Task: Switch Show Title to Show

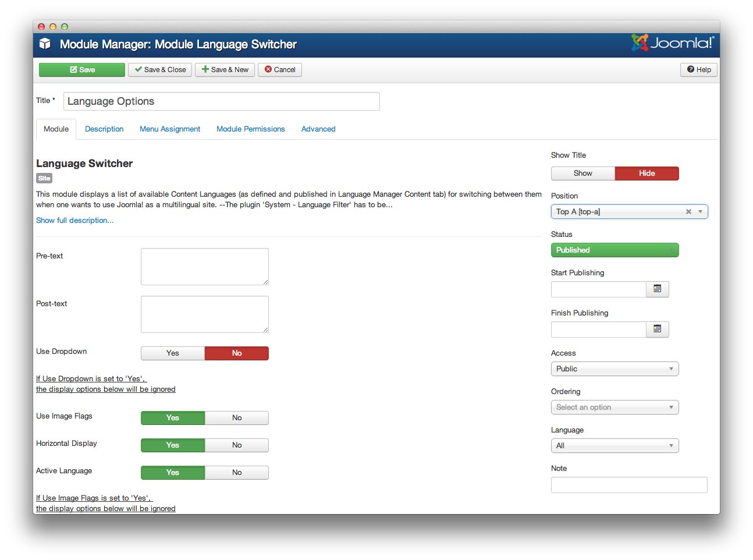Action: (582, 173)
